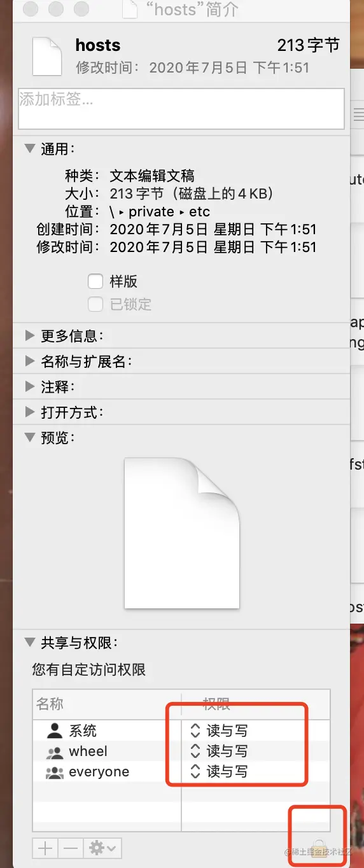The image size is (364, 868).
Task: Collapse the 通用 section
Action: click(x=29, y=148)
